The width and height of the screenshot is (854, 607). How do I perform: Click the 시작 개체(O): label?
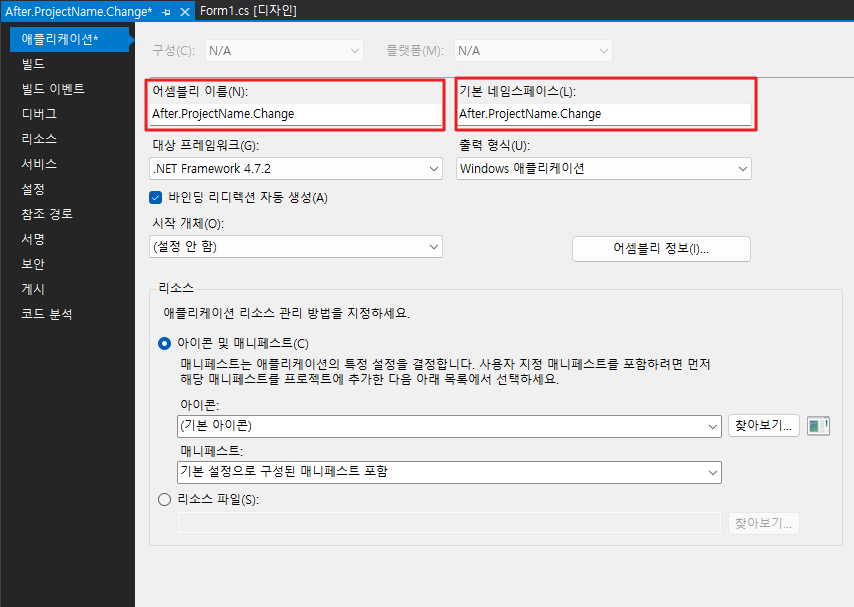[188, 223]
